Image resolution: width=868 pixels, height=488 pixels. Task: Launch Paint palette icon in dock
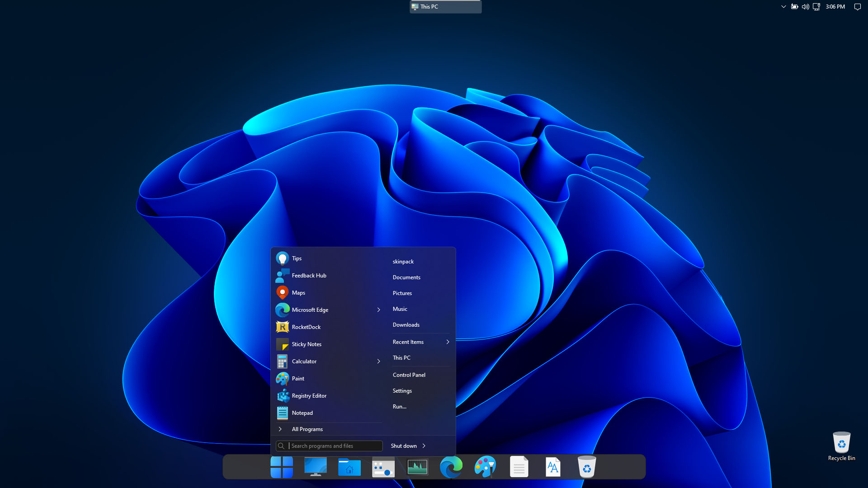tap(485, 467)
